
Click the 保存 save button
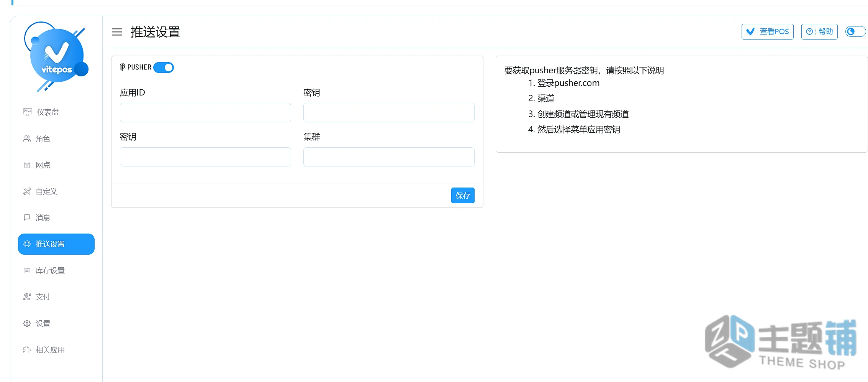pyautogui.click(x=463, y=196)
